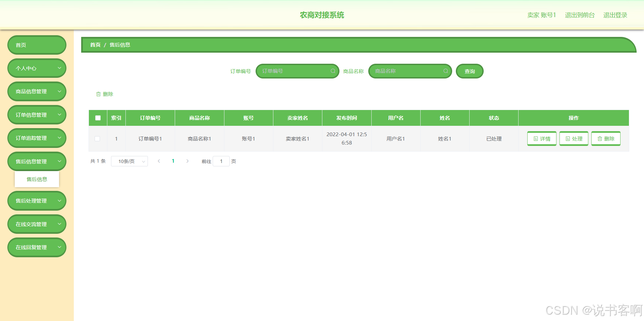Image resolution: width=644 pixels, height=321 pixels.
Task: Click the 卖家 账号1 account link
Action: click(541, 15)
